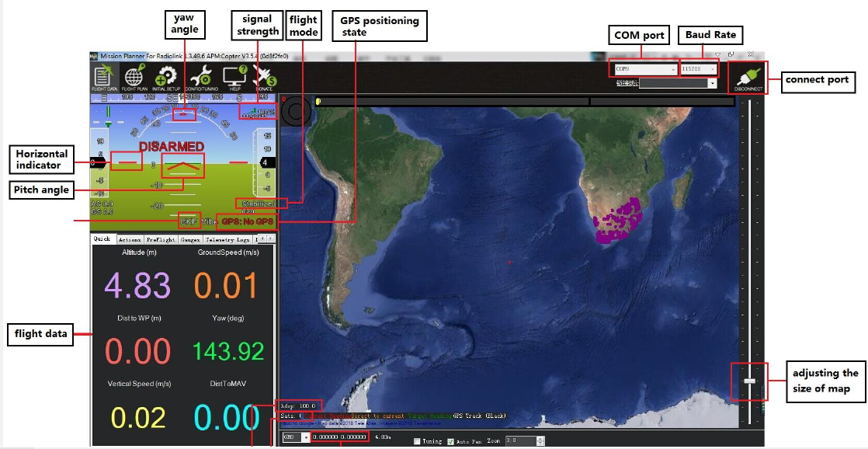Open the Config/Tuning page

coord(200,78)
